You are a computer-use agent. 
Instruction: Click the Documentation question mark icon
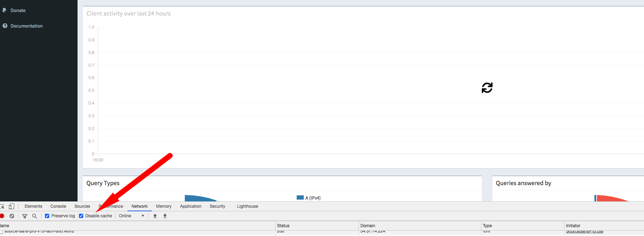pyautogui.click(x=5, y=26)
